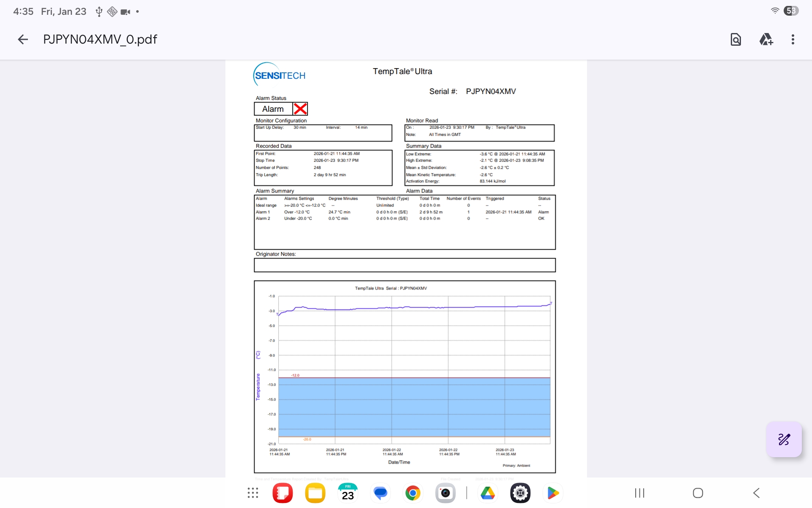Open the Calendar app showing 23
The image size is (812, 508).
point(348,493)
